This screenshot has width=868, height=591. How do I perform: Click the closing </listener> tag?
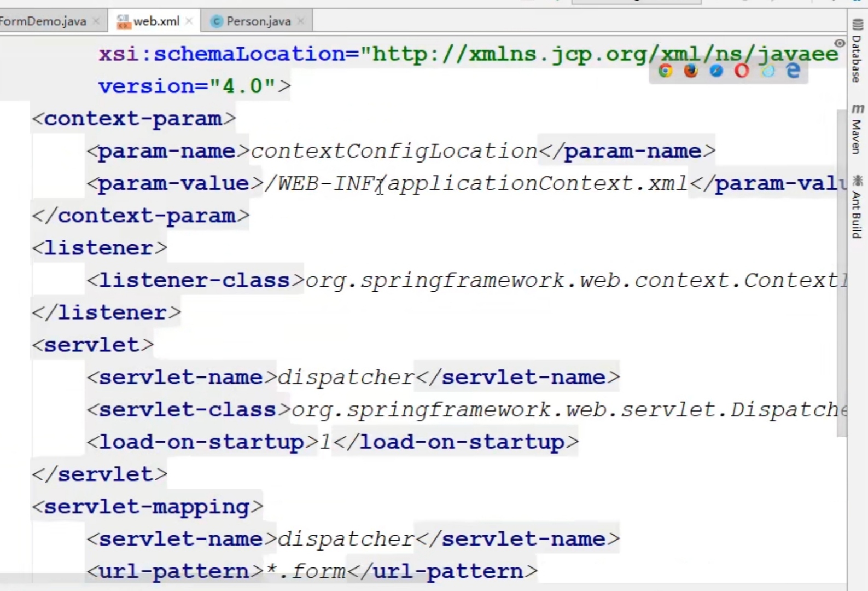click(106, 312)
